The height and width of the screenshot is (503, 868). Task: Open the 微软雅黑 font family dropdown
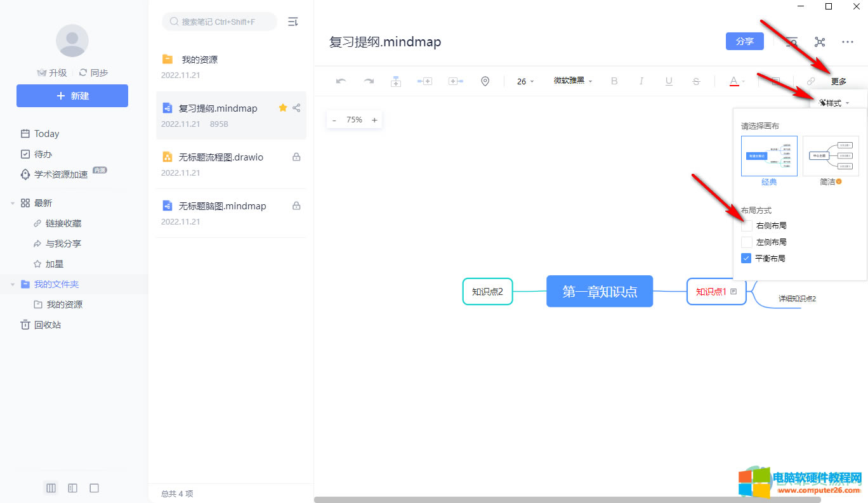tap(572, 81)
